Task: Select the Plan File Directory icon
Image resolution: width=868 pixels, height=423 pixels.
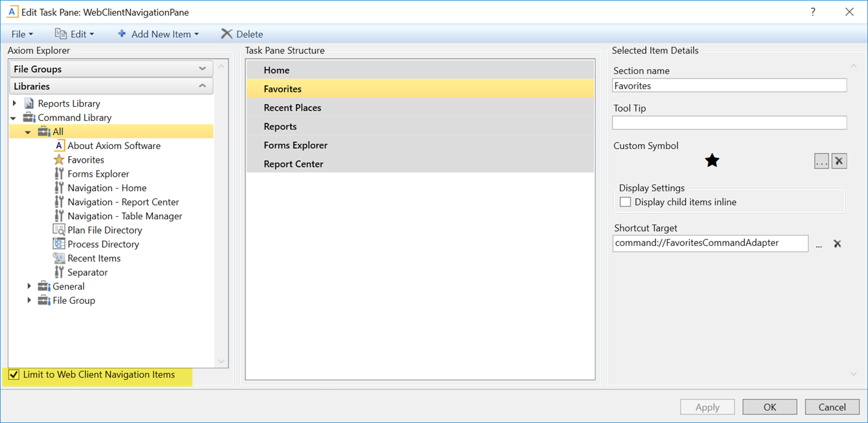Action: 59,230
